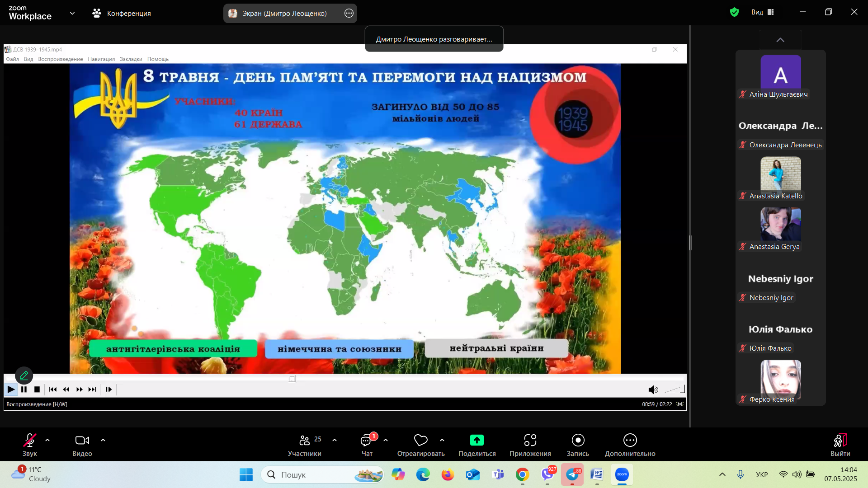Click the Выйти leave meeting button
Viewport: 868px width, 488px height.
[840, 441]
